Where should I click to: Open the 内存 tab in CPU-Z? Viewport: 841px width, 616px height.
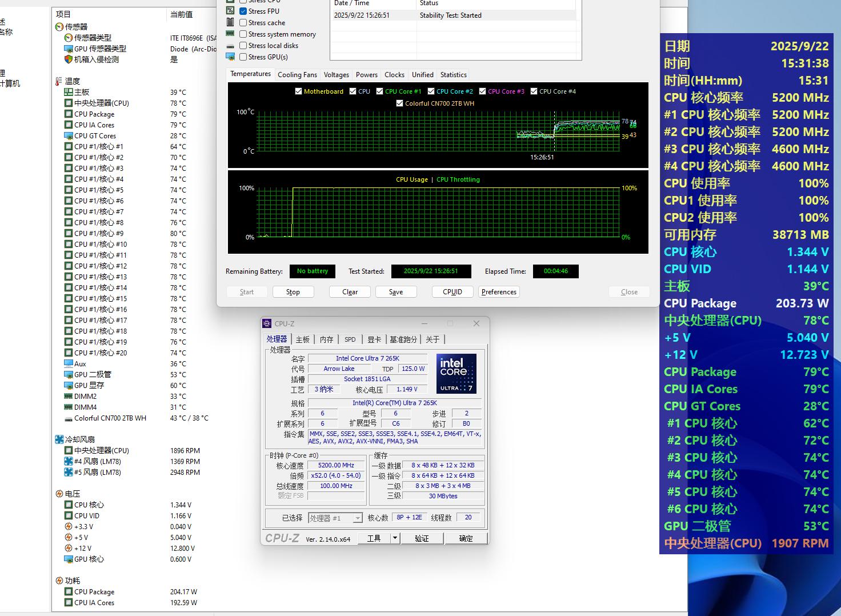(326, 339)
